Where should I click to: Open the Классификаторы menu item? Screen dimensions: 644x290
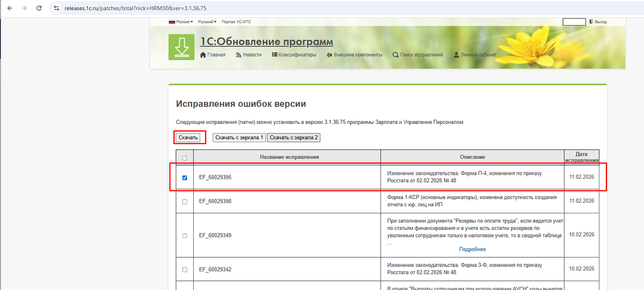294,55
